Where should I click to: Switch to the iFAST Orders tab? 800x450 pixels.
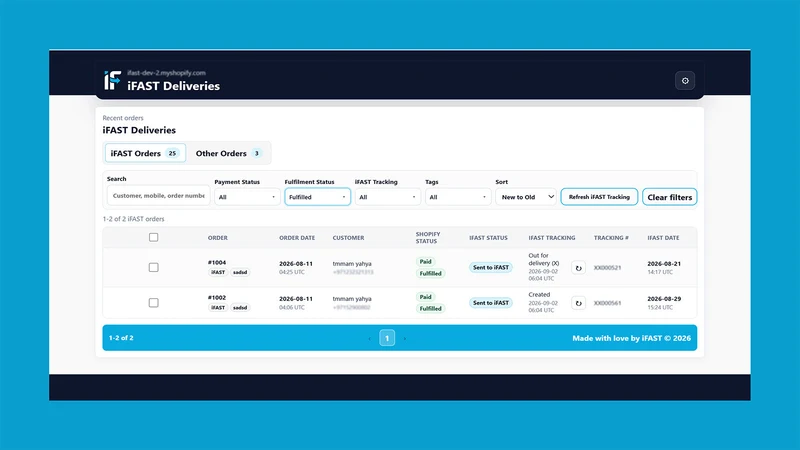pyautogui.click(x=145, y=153)
